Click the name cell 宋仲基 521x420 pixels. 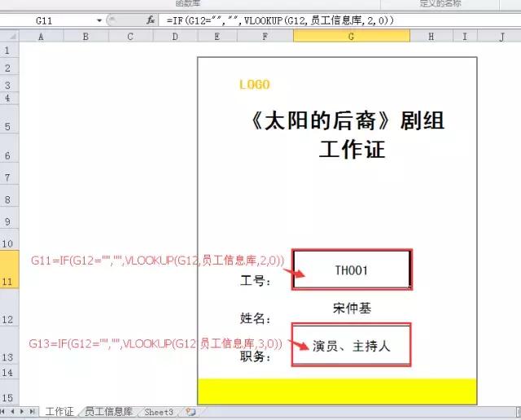pyautogui.click(x=352, y=308)
